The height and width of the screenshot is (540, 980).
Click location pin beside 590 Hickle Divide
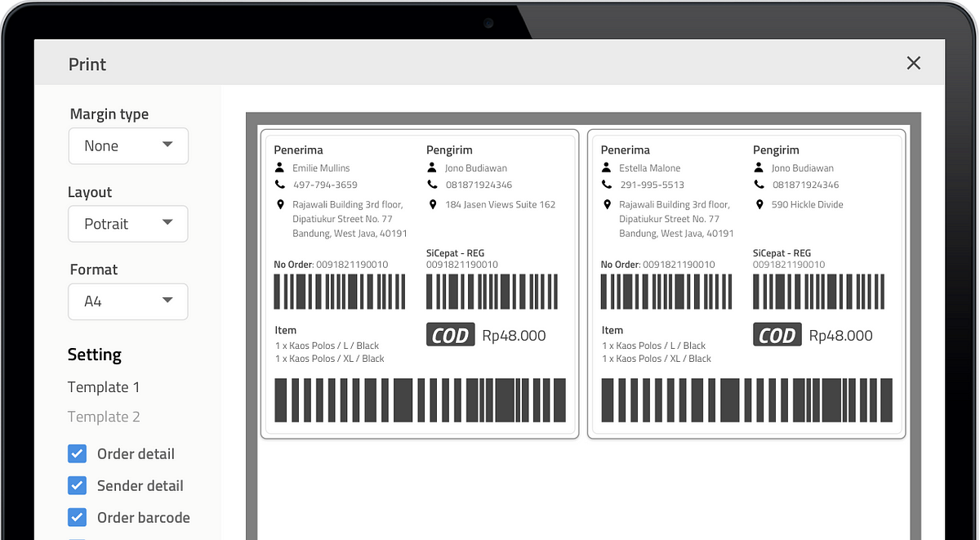pyautogui.click(x=759, y=204)
